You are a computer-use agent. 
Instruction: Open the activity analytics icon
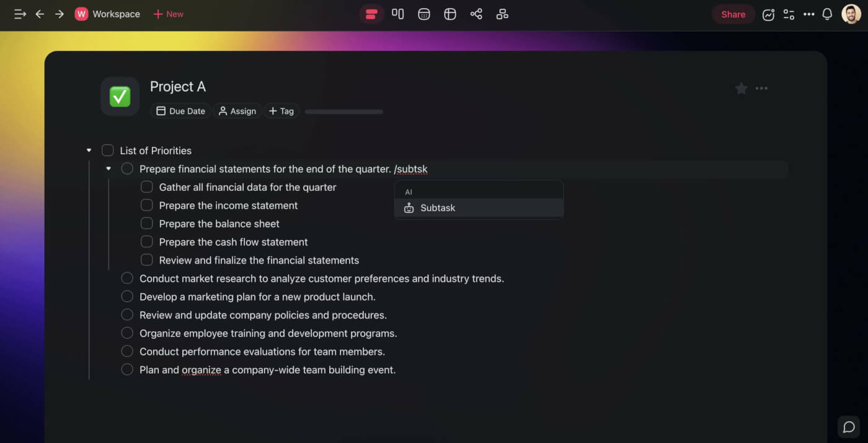pos(768,14)
